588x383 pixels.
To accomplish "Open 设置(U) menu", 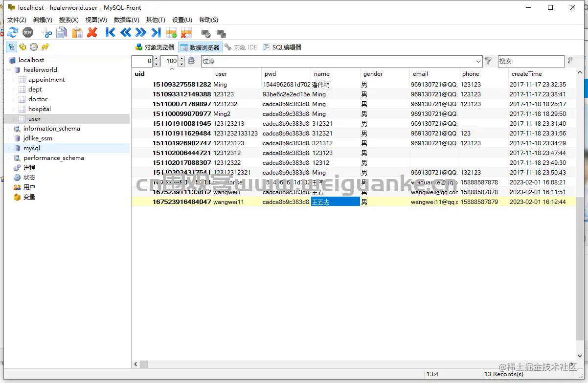I will coord(182,20).
